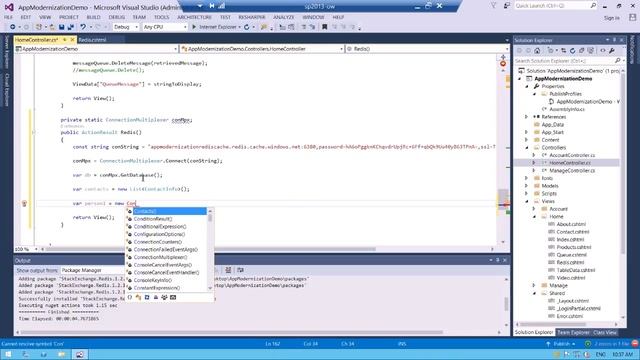Click the completion list scroll down arrow
Viewport: 640px width, 360px height.
pyautogui.click(x=210, y=288)
